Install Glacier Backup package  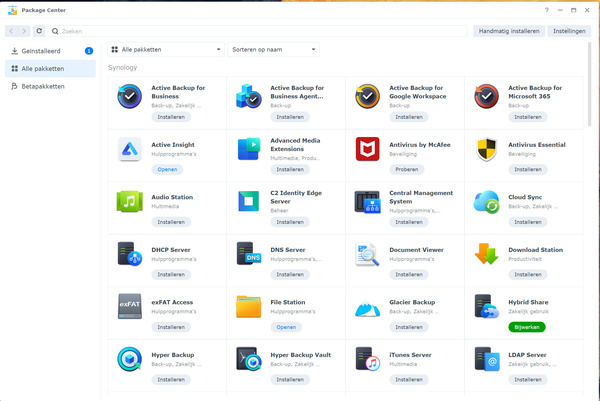tap(409, 327)
